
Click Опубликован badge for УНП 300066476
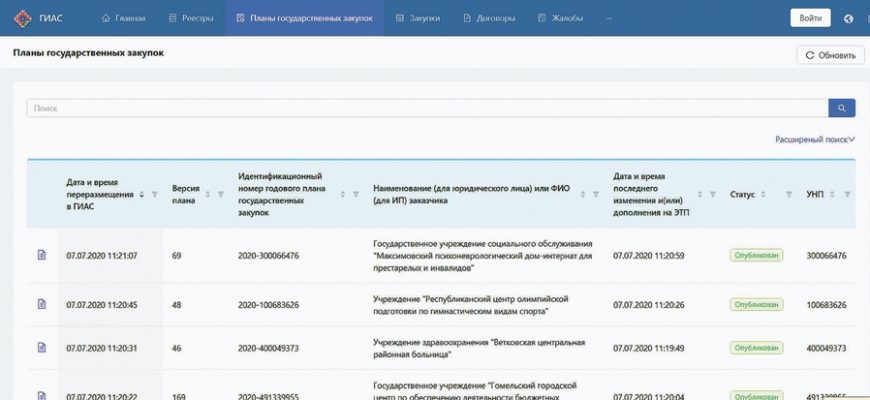756,255
